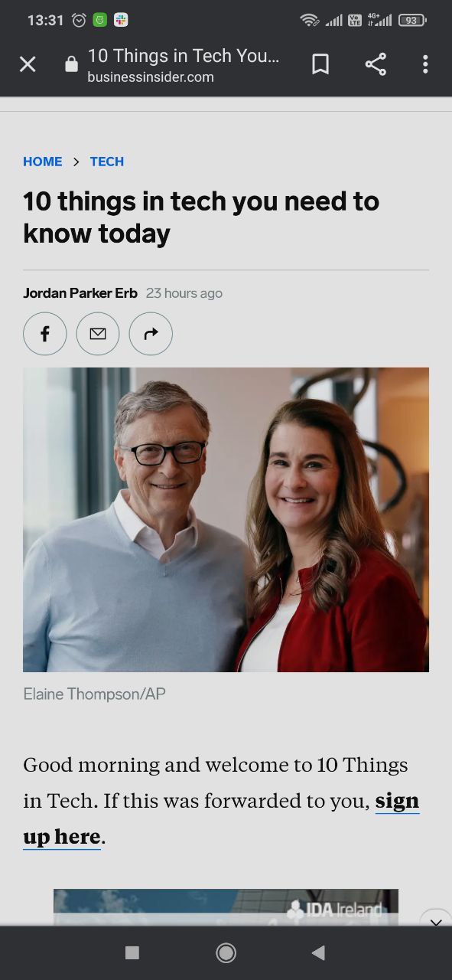This screenshot has height=980, width=452.
Task: Tap the Android back navigation button
Action: (x=319, y=952)
